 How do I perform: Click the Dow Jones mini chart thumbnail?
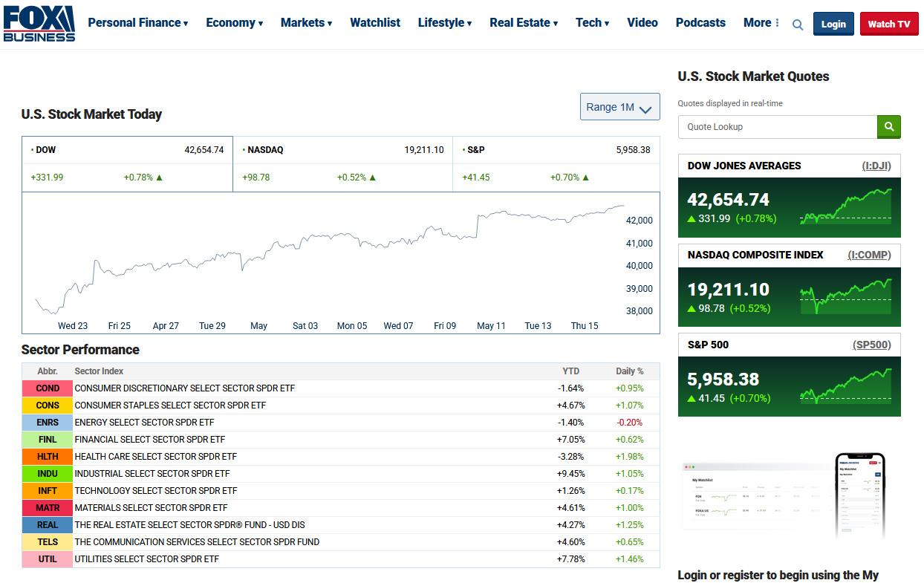[x=845, y=206]
